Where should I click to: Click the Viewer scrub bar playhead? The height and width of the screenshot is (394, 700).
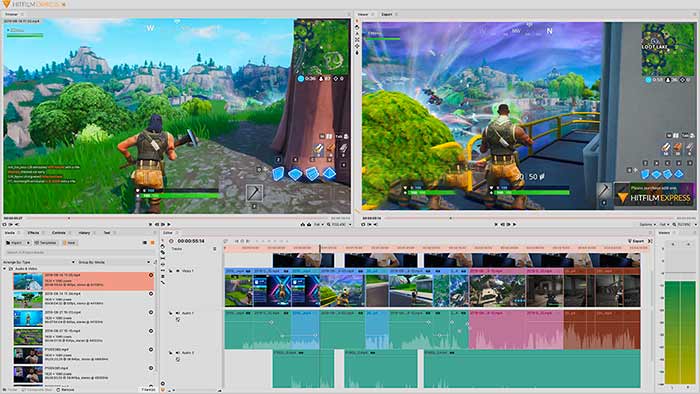tap(450, 218)
